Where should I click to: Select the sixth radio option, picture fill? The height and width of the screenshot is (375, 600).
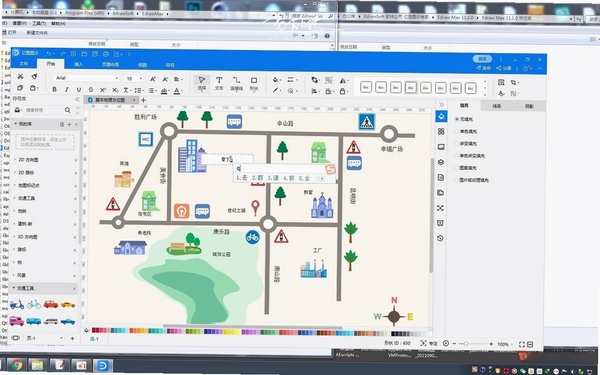[457, 180]
